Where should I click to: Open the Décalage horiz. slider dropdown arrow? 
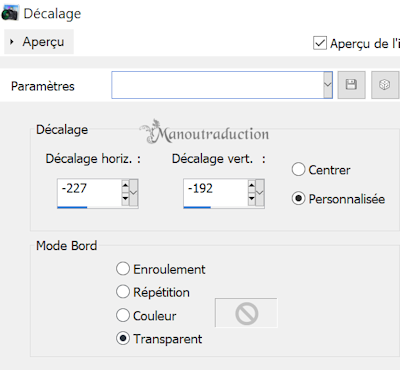tap(134, 193)
